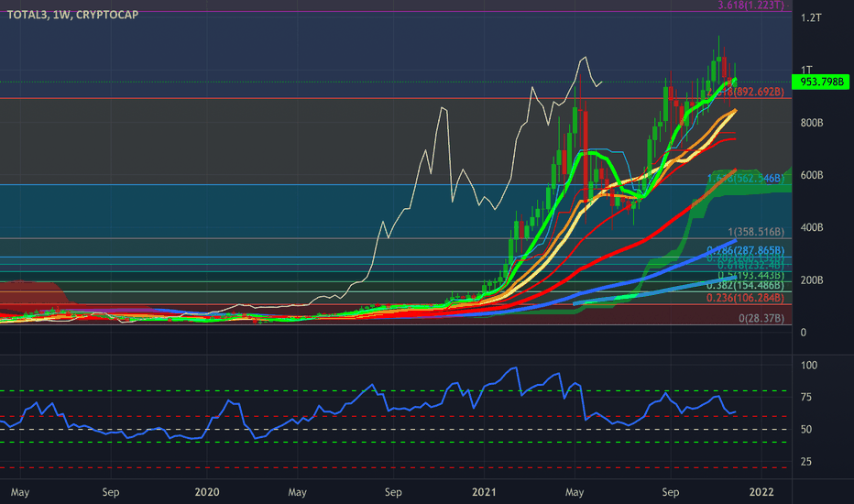Click the 600B price axis label
The width and height of the screenshot is (854, 504).
[812, 175]
